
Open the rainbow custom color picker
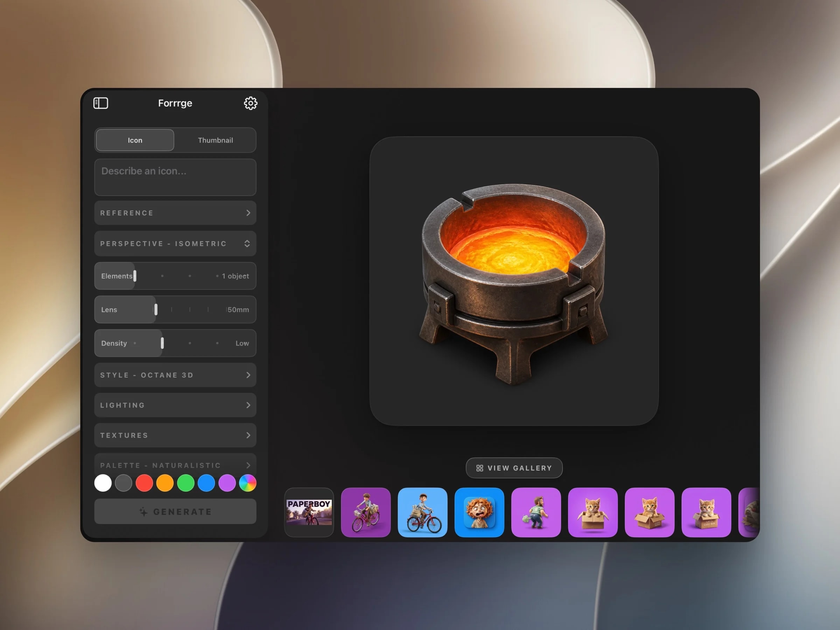(247, 483)
